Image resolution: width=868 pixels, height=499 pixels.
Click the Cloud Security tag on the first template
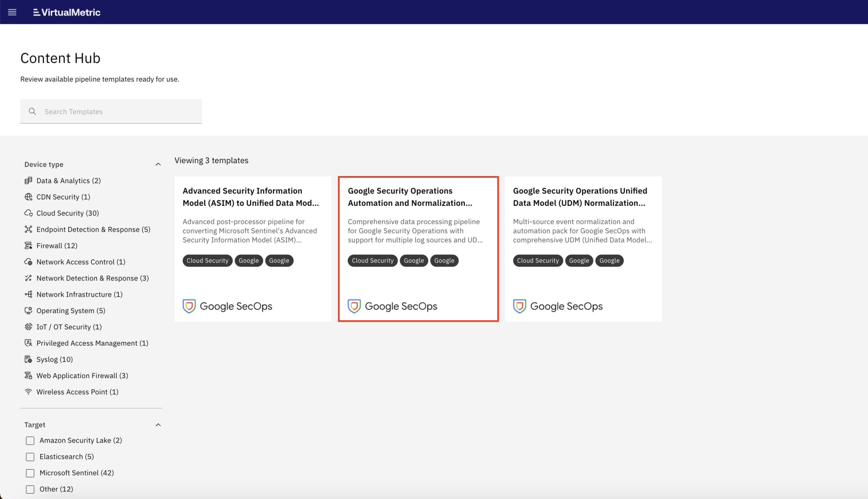pos(207,261)
